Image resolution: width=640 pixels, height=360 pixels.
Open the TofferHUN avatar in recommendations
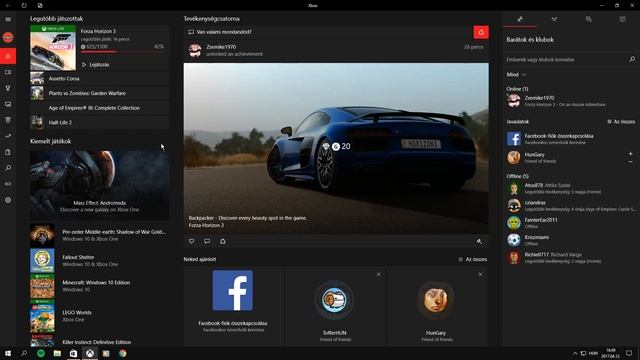pyautogui.click(x=334, y=300)
